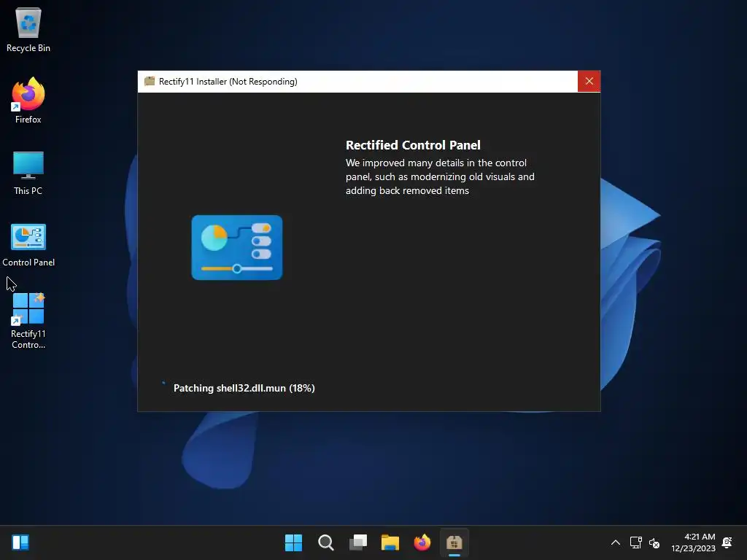Launch Firefox from the taskbar
The height and width of the screenshot is (560, 747).
tap(422, 542)
